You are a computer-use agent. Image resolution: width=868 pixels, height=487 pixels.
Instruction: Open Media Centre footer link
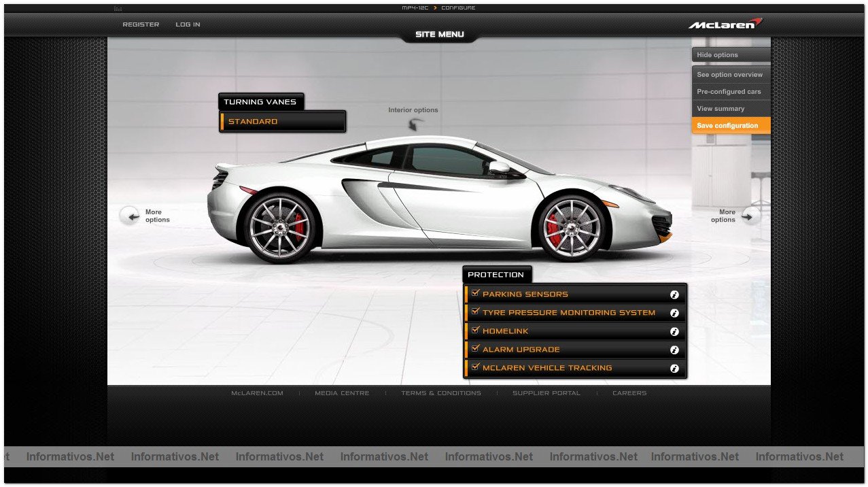342,393
